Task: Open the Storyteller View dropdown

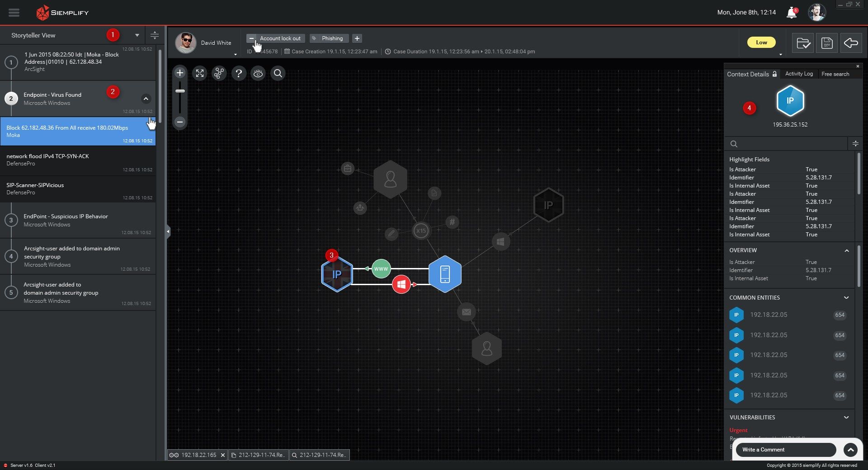Action: tap(137, 35)
